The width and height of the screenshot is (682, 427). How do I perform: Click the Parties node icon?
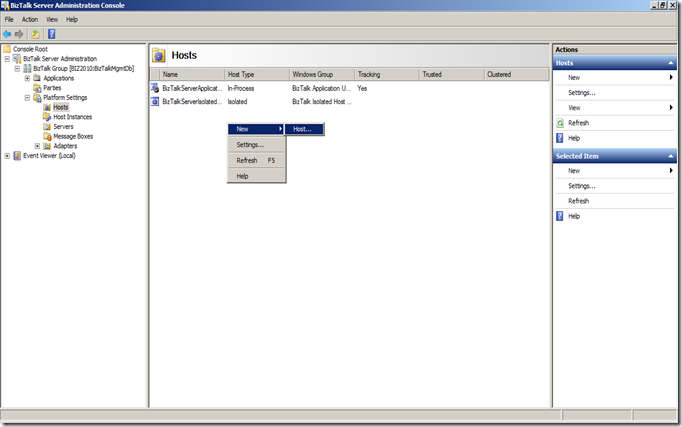37,88
